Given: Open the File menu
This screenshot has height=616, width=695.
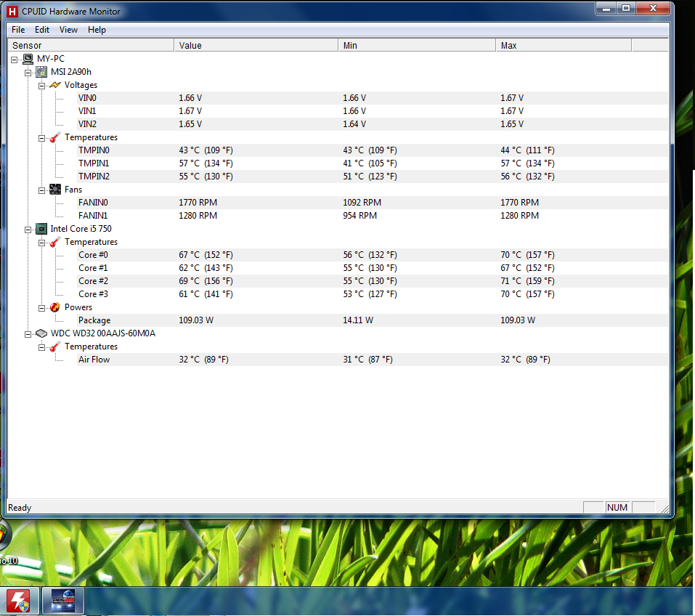Looking at the screenshot, I should pyautogui.click(x=18, y=30).
